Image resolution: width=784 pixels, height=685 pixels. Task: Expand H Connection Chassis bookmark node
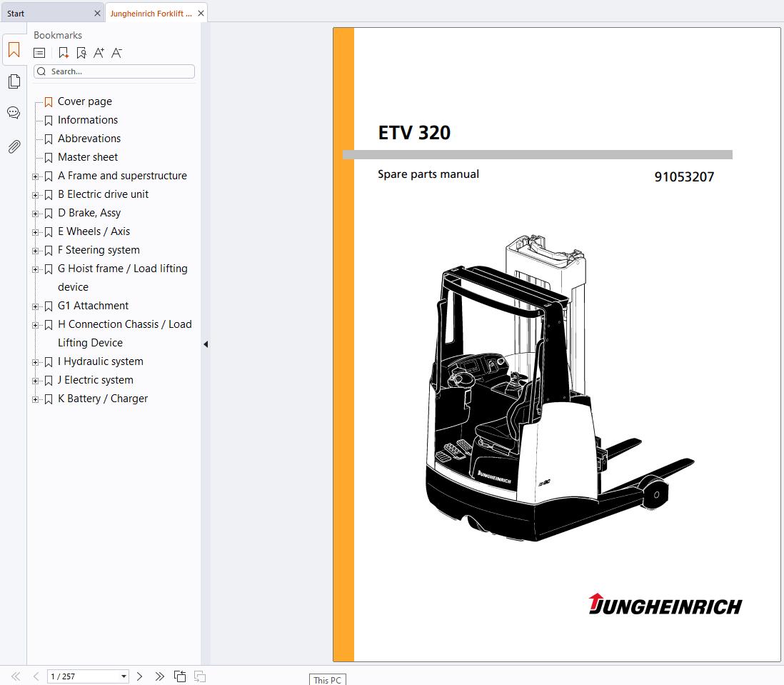coord(35,325)
